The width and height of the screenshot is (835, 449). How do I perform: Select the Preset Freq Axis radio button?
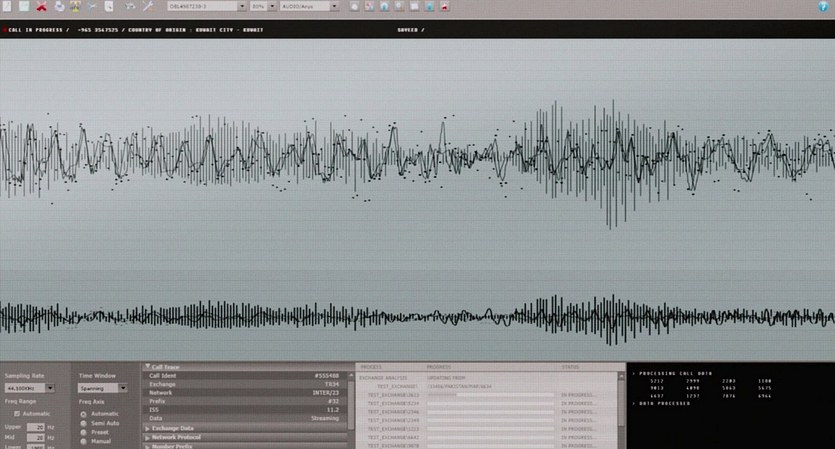pos(84,431)
